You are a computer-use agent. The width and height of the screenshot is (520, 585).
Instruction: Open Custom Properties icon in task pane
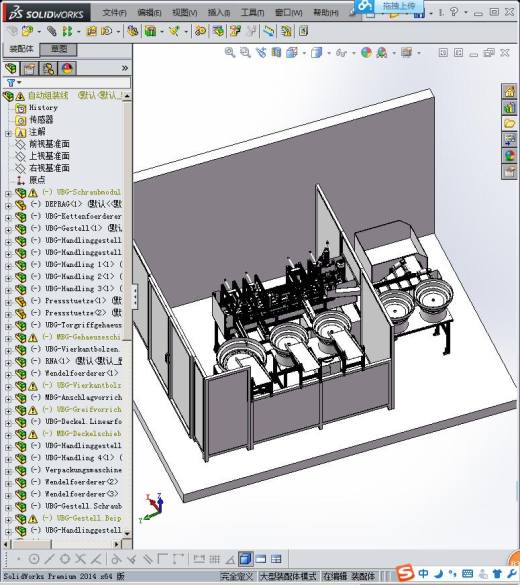[x=510, y=172]
